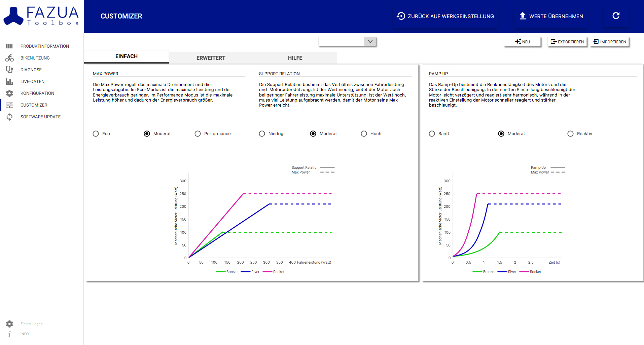Click the Neu button
Viewport: 644px width, 345px height.
coord(522,42)
